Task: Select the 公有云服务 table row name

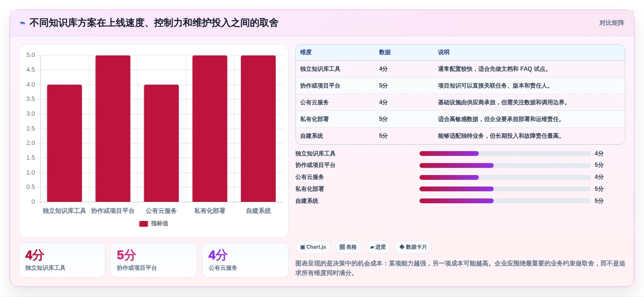Action: tap(315, 102)
